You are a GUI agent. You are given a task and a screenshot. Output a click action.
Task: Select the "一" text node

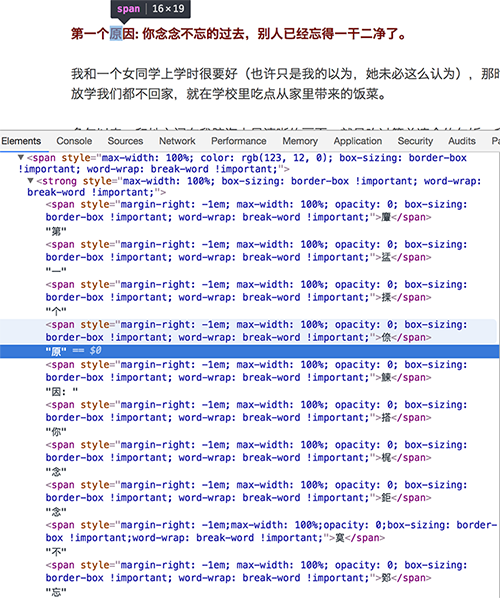(x=56, y=271)
